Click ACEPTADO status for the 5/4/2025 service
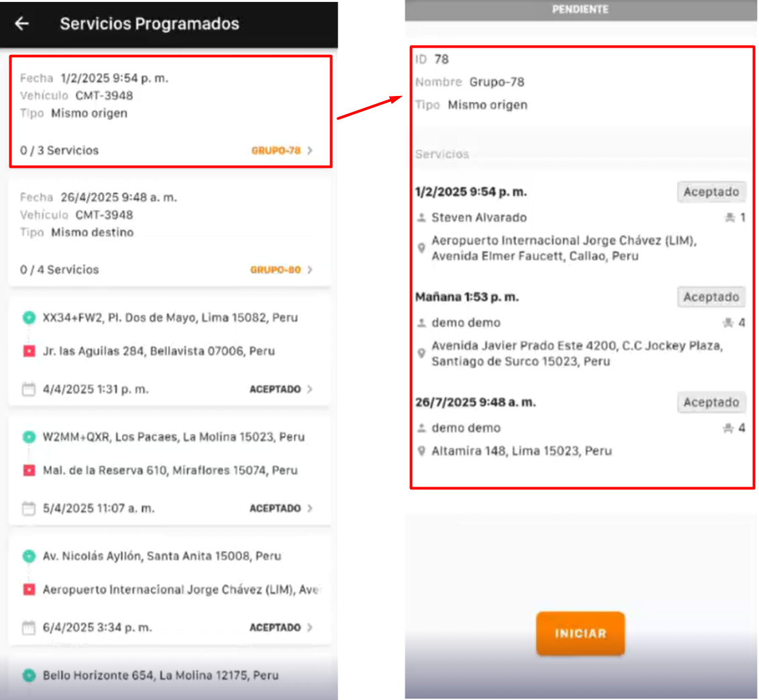 275,508
